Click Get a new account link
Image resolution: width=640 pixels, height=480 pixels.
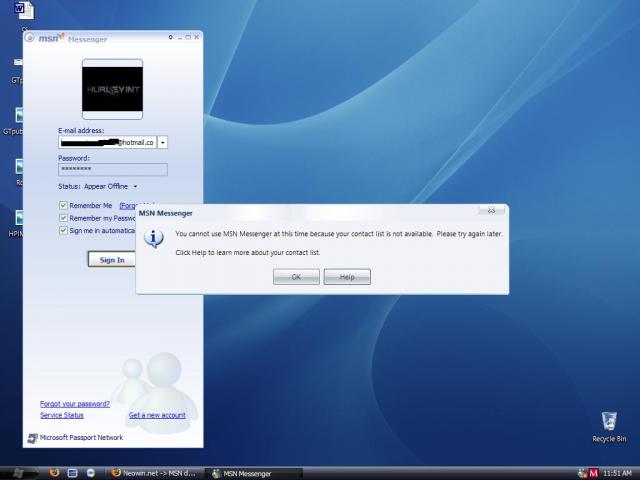157,415
